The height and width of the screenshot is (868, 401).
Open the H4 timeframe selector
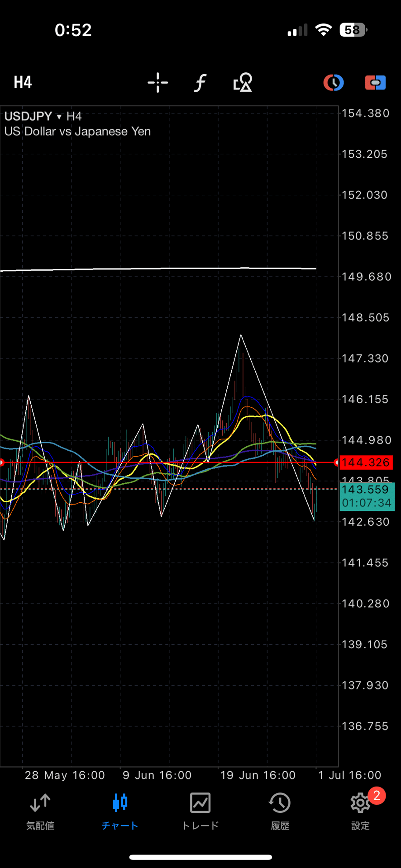pyautogui.click(x=23, y=82)
